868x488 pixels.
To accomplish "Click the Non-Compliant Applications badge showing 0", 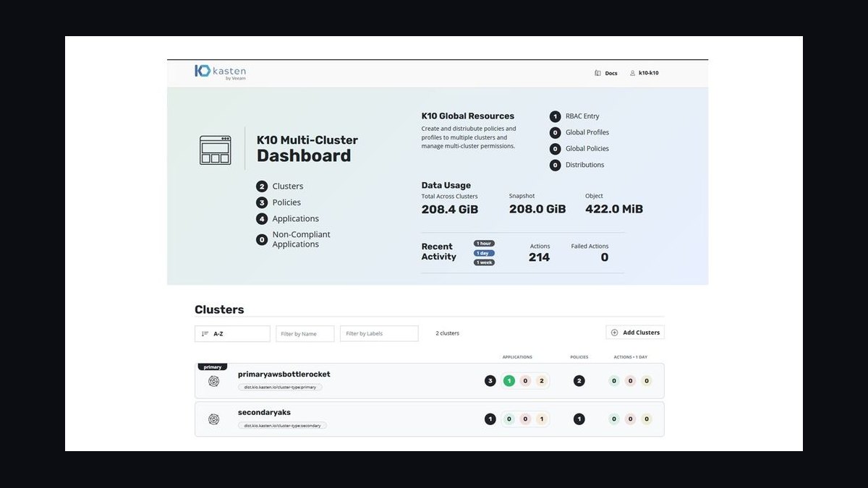I will [x=262, y=239].
